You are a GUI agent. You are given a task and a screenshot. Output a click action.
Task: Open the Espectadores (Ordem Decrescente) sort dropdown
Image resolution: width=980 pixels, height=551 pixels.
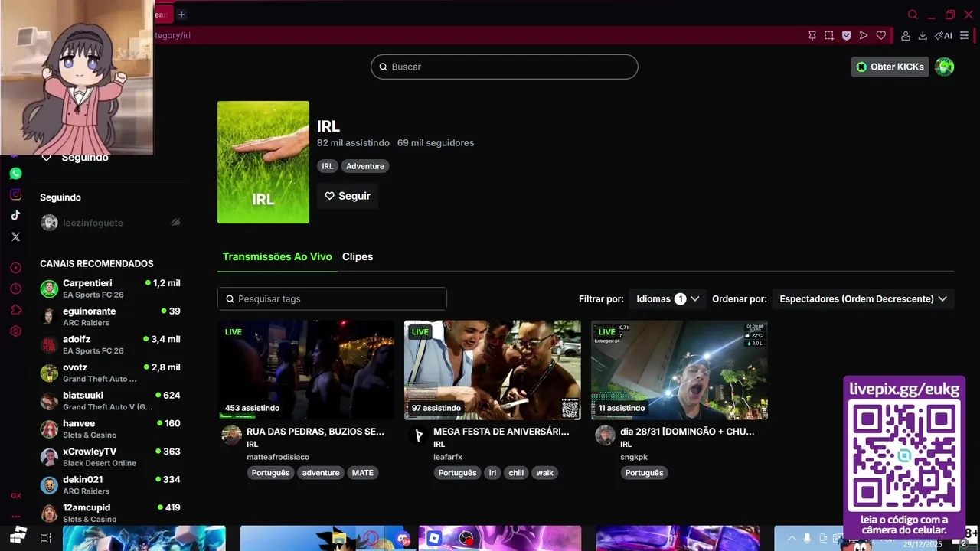click(863, 298)
